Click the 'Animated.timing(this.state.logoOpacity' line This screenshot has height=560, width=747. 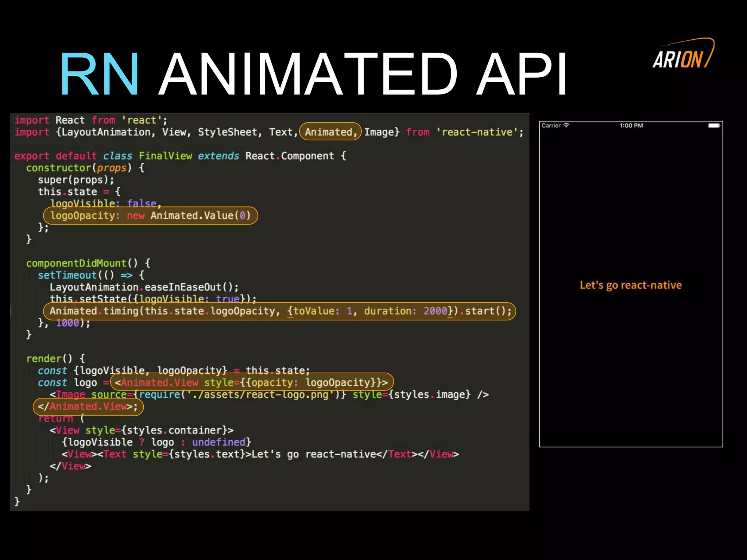coord(279,311)
